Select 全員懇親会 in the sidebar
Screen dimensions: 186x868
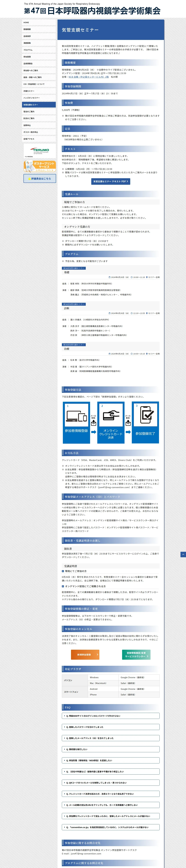(39, 63)
